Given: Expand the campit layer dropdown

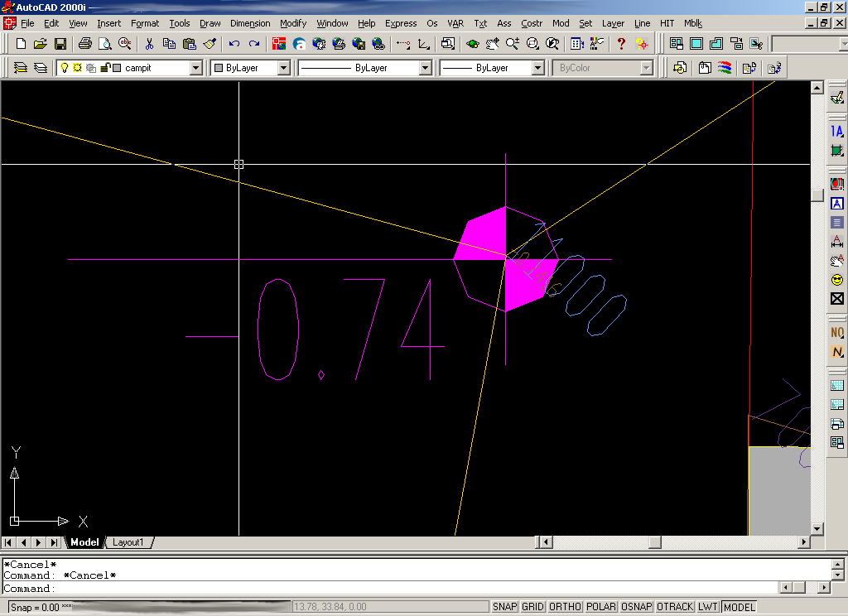Looking at the screenshot, I should [x=196, y=68].
